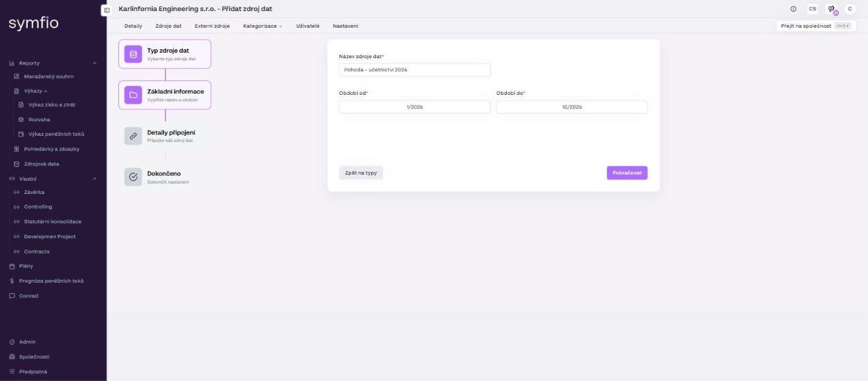Open Výkaz peněžních toků
This screenshot has height=381, width=868.
click(x=55, y=134)
